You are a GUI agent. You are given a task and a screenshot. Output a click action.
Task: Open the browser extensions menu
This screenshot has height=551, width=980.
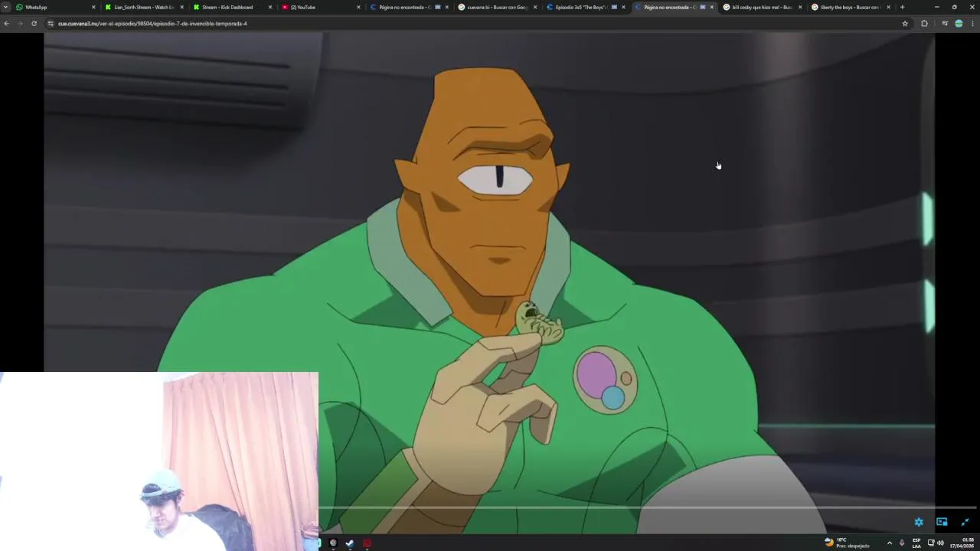coord(924,24)
